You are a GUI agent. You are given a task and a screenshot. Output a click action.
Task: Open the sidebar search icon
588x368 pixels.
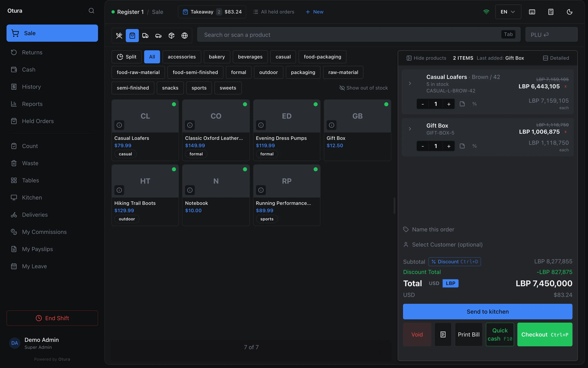pos(91,11)
